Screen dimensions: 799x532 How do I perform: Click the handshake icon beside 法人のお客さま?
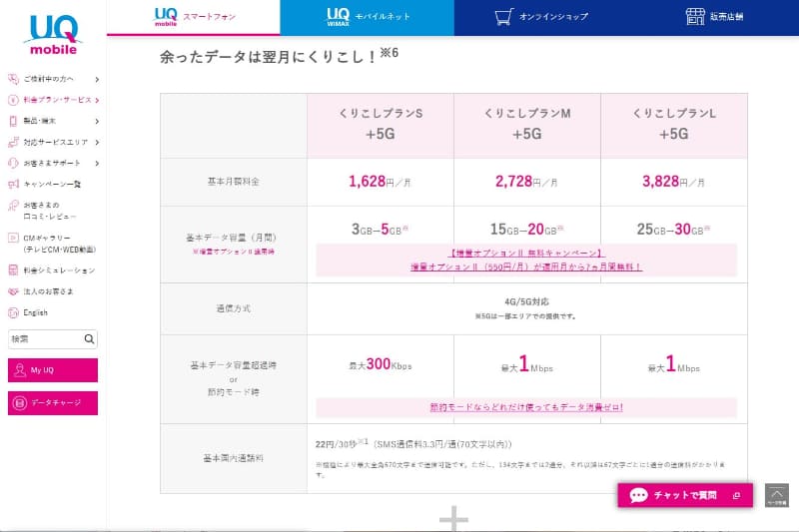point(13,291)
